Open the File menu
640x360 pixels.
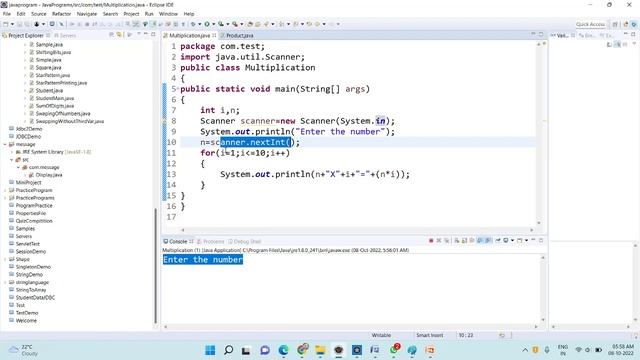[7, 14]
